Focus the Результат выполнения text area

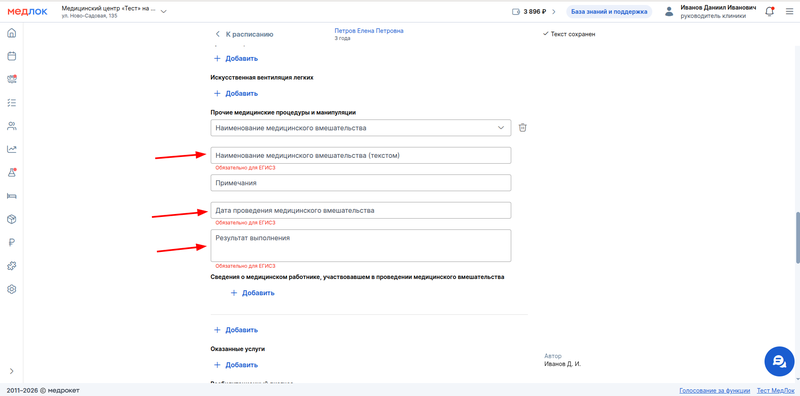pos(361,245)
